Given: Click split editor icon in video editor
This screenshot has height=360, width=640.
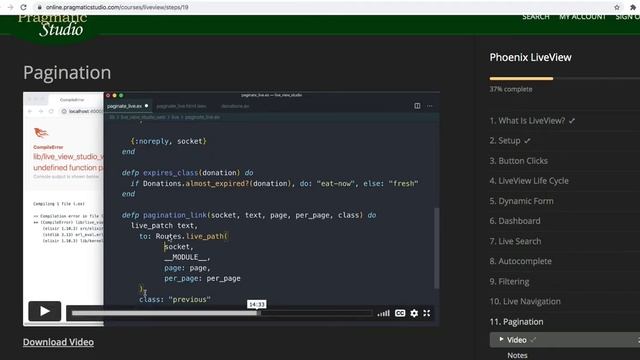Looking at the screenshot, I should [x=417, y=106].
